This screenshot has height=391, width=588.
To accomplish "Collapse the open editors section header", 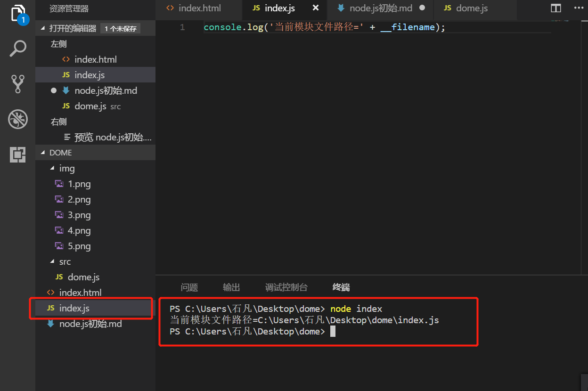I will click(43, 28).
